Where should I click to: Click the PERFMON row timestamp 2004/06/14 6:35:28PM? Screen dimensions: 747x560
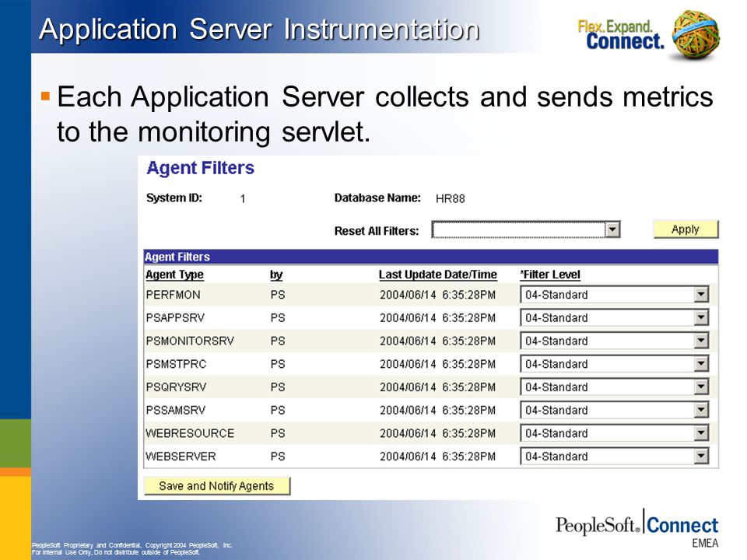437,295
